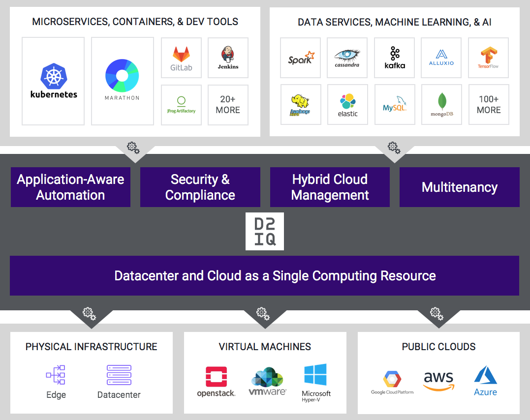This screenshot has width=530, height=420.
Task: Click the Elastic logo tile
Action: click(347, 105)
